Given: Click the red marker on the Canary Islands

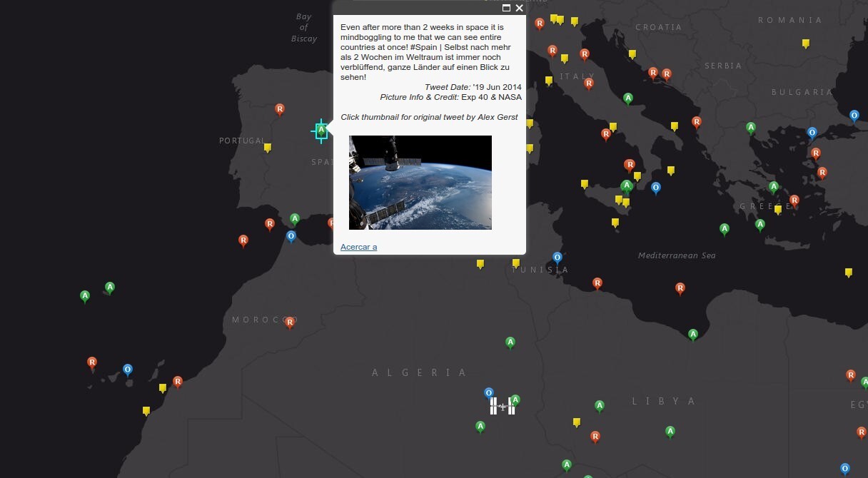Looking at the screenshot, I should click(92, 362).
